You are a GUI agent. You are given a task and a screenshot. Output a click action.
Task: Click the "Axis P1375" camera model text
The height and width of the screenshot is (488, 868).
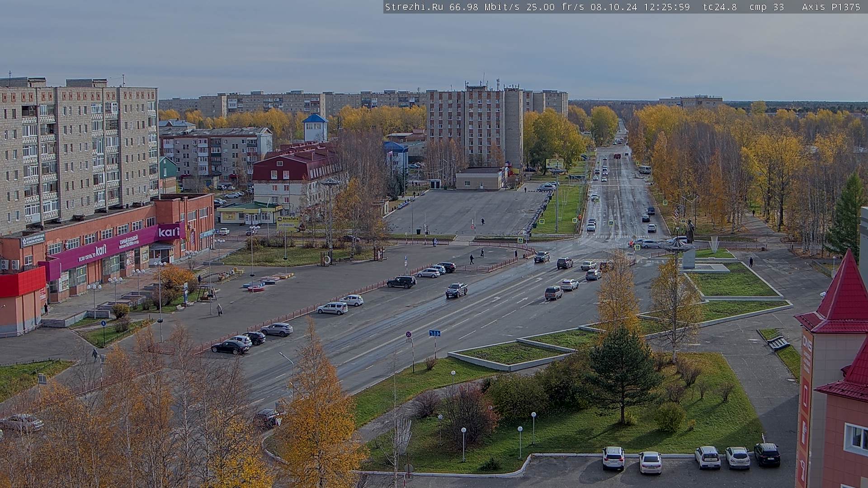(x=831, y=7)
